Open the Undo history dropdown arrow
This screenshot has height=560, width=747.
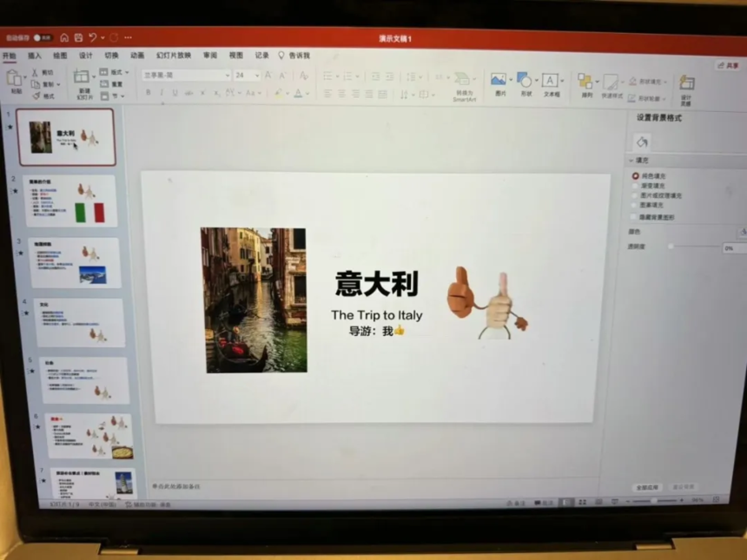[102, 37]
